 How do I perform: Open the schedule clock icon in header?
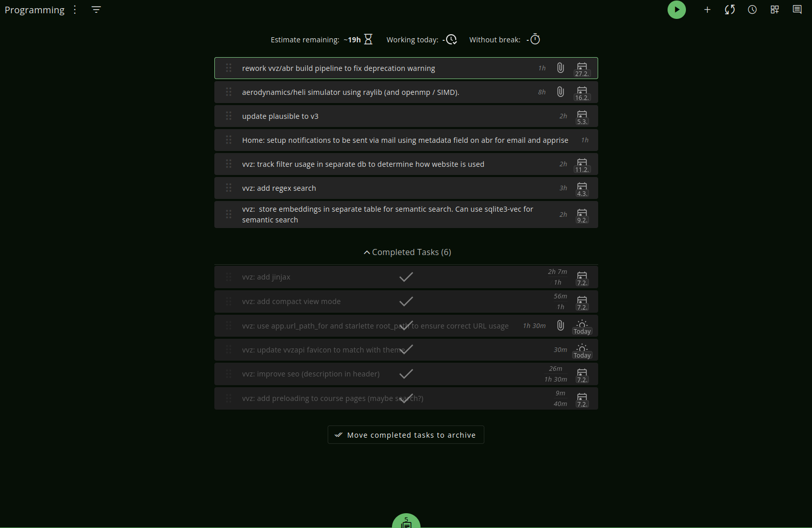pos(752,10)
